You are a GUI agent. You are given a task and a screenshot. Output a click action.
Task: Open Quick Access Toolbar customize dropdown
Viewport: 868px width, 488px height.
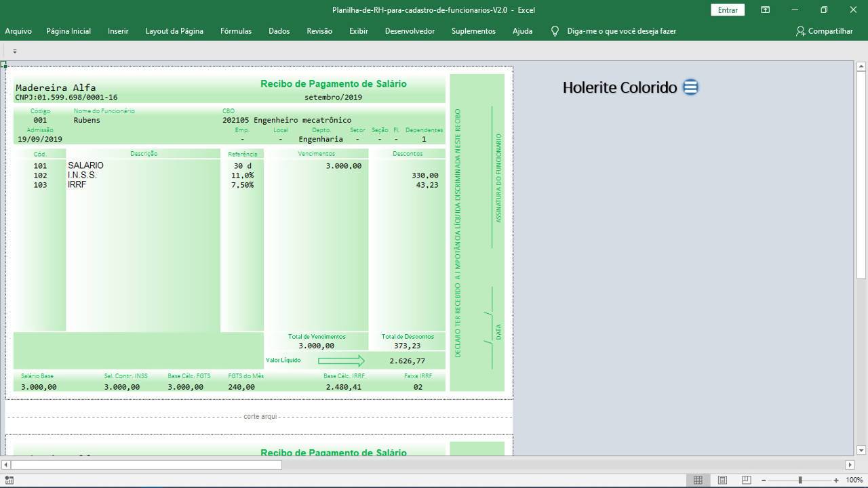tap(14, 51)
